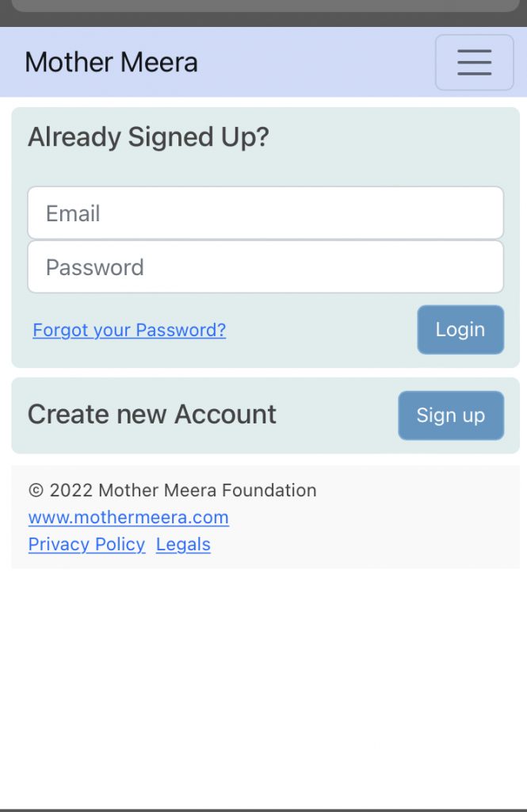This screenshot has height=812, width=527.
Task: Open the hamburger navigation menu
Action: pyautogui.click(x=474, y=63)
